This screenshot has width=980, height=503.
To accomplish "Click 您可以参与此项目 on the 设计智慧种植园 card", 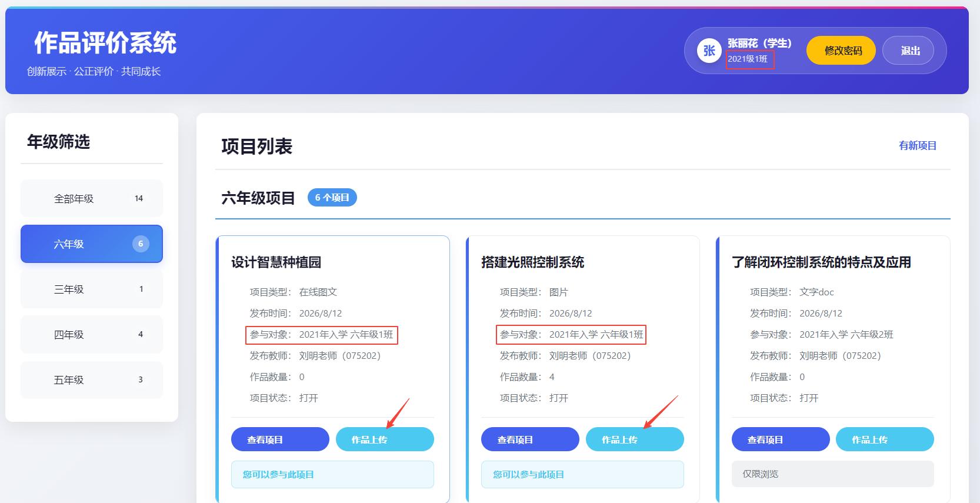I will pos(332,474).
